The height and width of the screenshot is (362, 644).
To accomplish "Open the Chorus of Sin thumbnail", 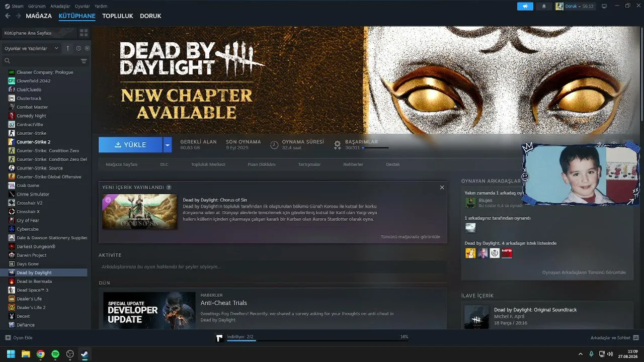I will click(x=139, y=212).
